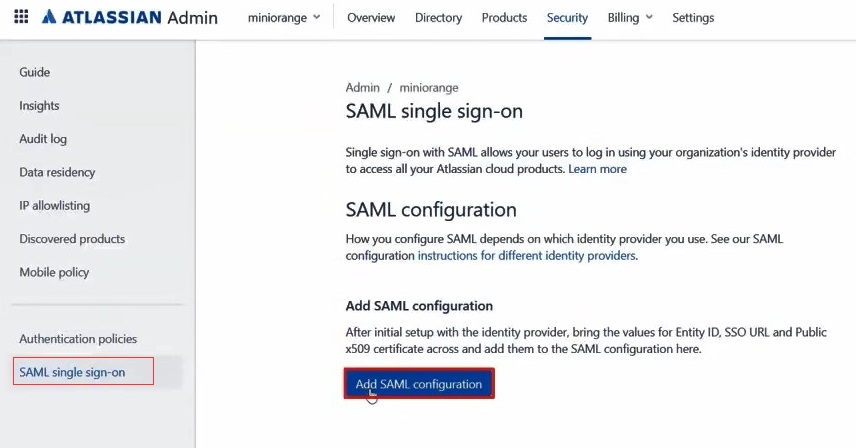This screenshot has height=448, width=856.
Task: Expand the Billing dropdown menu
Action: point(630,17)
